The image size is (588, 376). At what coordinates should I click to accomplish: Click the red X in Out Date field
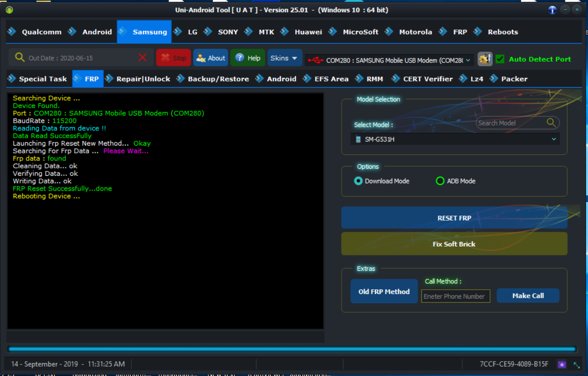(143, 57)
